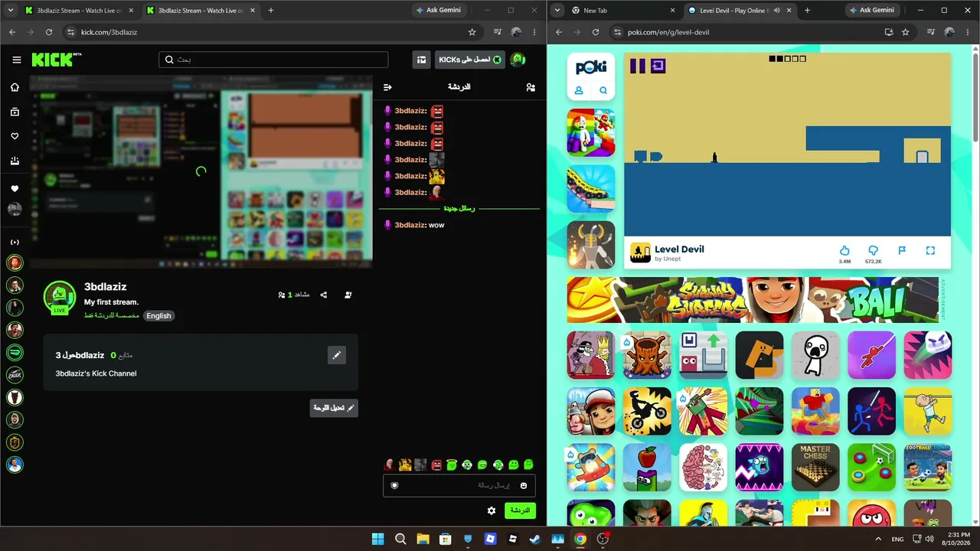Bookmark the Poki page with the star
This screenshot has height=551, width=980.
coord(906,32)
